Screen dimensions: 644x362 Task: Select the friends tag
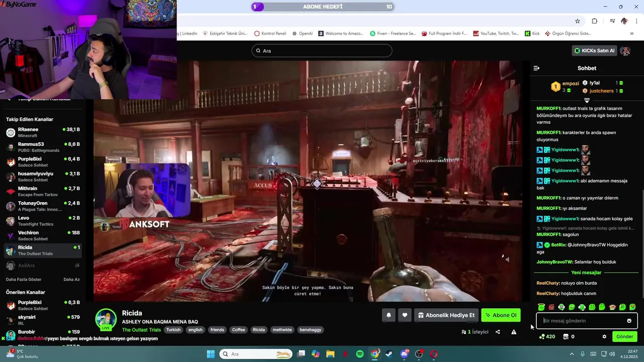point(217,330)
